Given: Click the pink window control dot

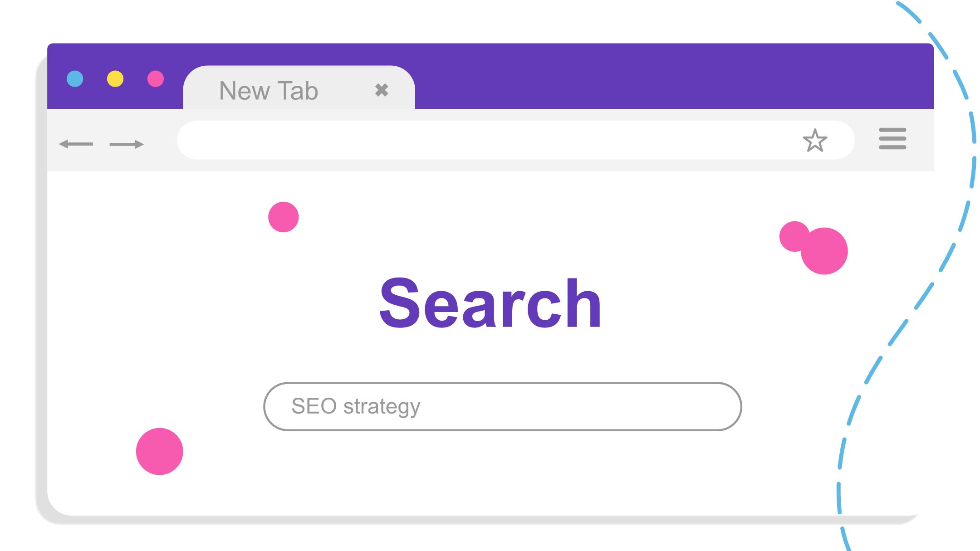Looking at the screenshot, I should click(156, 79).
